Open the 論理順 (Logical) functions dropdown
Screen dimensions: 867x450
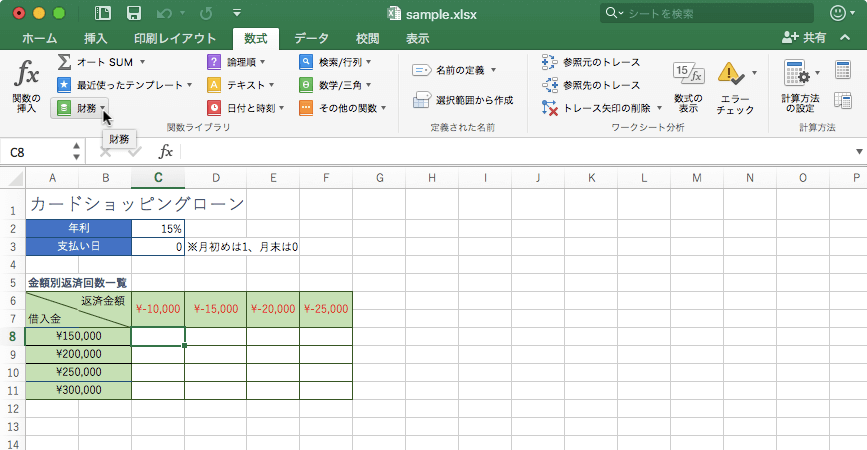click(x=236, y=62)
